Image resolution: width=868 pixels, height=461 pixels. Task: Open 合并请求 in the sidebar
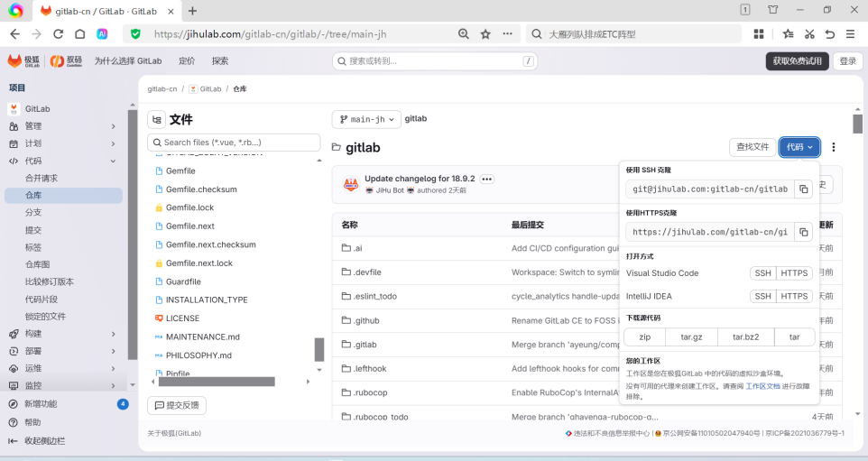[42, 179]
